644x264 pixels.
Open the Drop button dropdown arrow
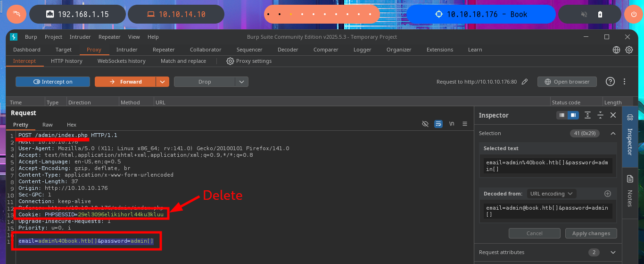point(242,82)
